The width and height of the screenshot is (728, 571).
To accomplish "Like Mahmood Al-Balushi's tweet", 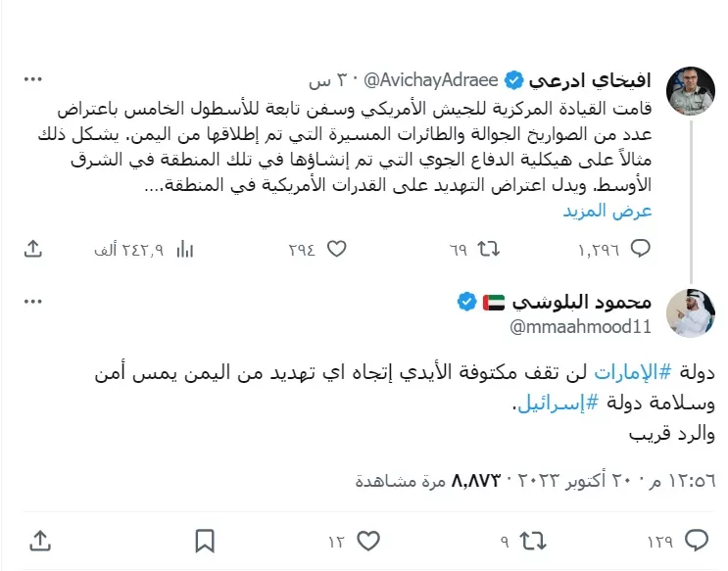I will pos(367,540).
